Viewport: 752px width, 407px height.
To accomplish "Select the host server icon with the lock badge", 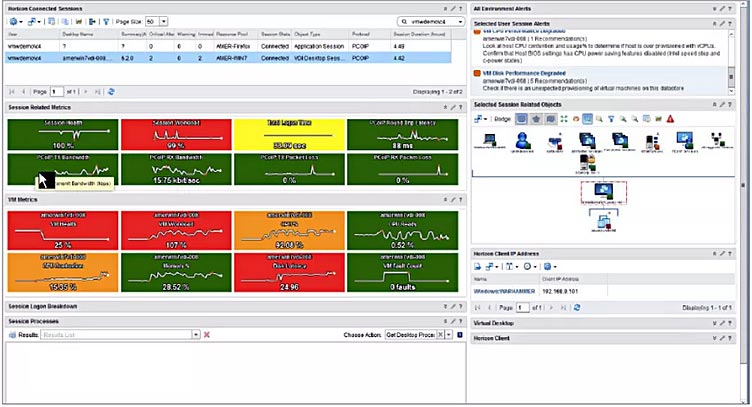I will pyautogui.click(x=588, y=163).
